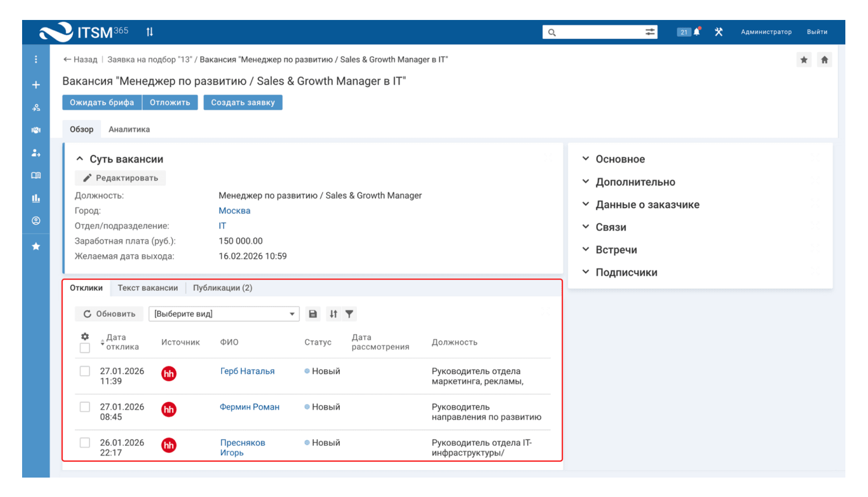868x497 pixels.
Task: Switch to the "Аналитика" tab
Action: [129, 130]
